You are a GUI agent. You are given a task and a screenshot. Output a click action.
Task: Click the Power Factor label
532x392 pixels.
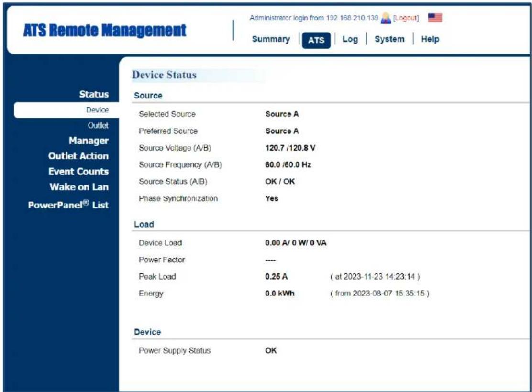[162, 260]
